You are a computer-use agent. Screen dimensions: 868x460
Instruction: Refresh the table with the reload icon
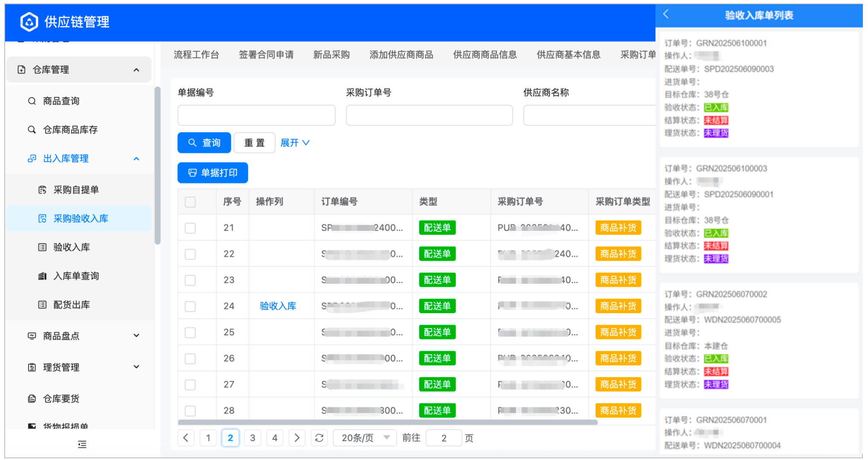point(319,438)
